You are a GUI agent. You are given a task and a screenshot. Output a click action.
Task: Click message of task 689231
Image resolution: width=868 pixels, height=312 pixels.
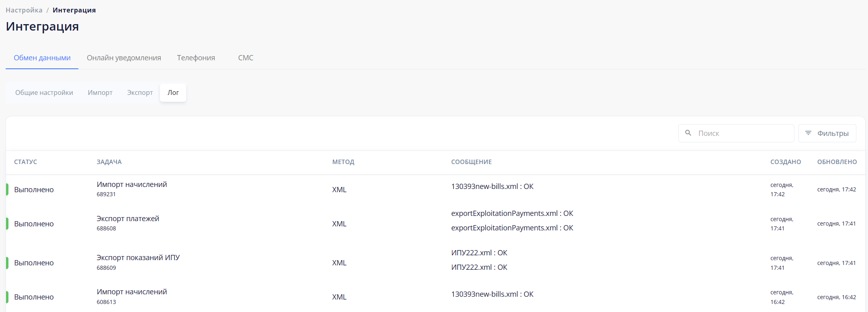tap(492, 187)
